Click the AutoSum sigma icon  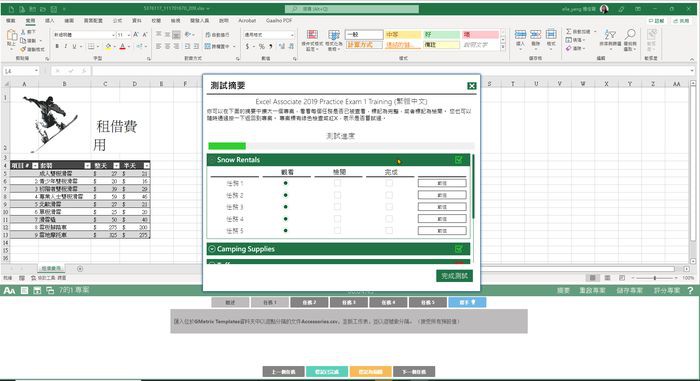569,32
